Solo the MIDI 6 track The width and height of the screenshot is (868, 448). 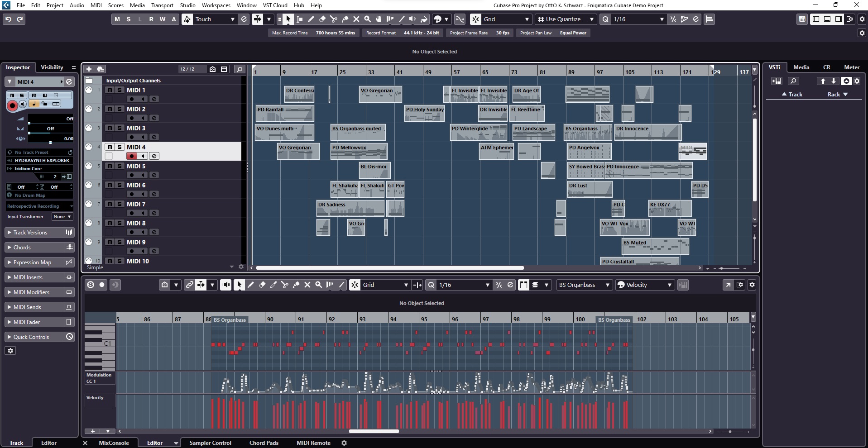coord(120,185)
